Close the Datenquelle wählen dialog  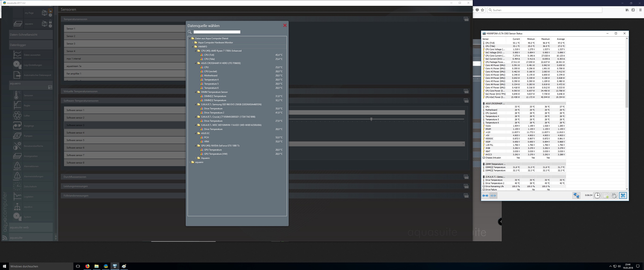pyautogui.click(x=285, y=26)
